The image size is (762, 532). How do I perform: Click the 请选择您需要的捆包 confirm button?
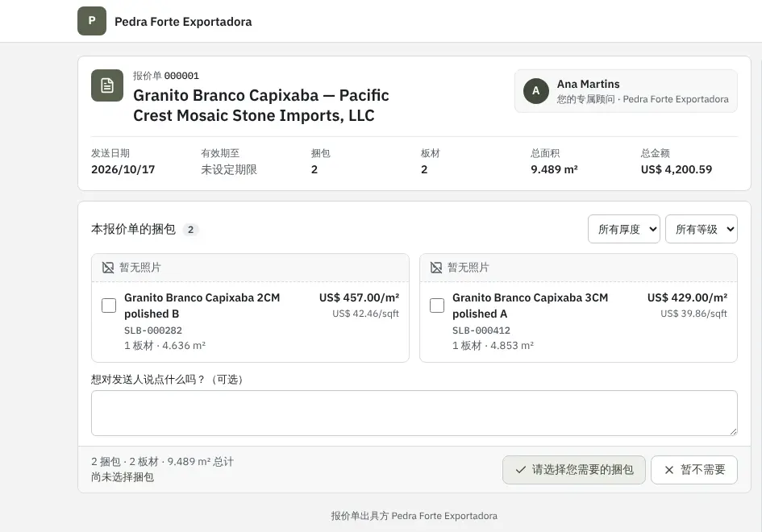[x=574, y=470]
